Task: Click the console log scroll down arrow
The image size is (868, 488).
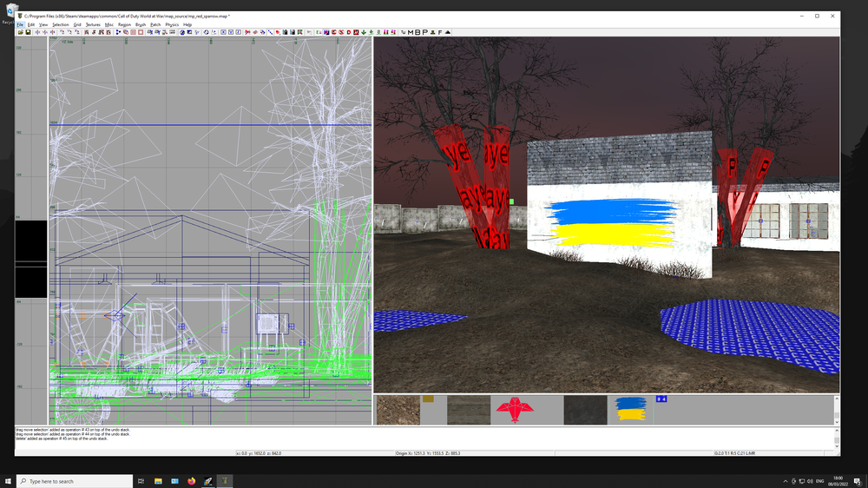Action: coord(837,446)
